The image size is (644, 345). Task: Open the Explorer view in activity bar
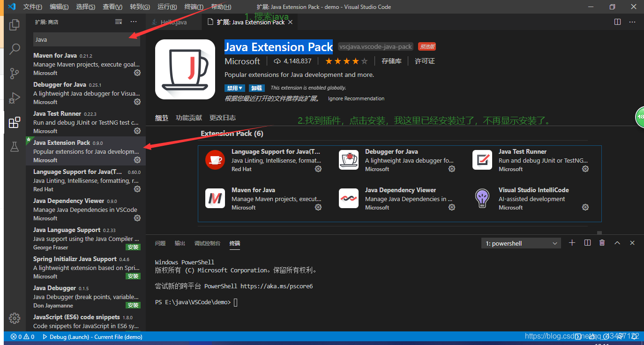pyautogui.click(x=15, y=25)
